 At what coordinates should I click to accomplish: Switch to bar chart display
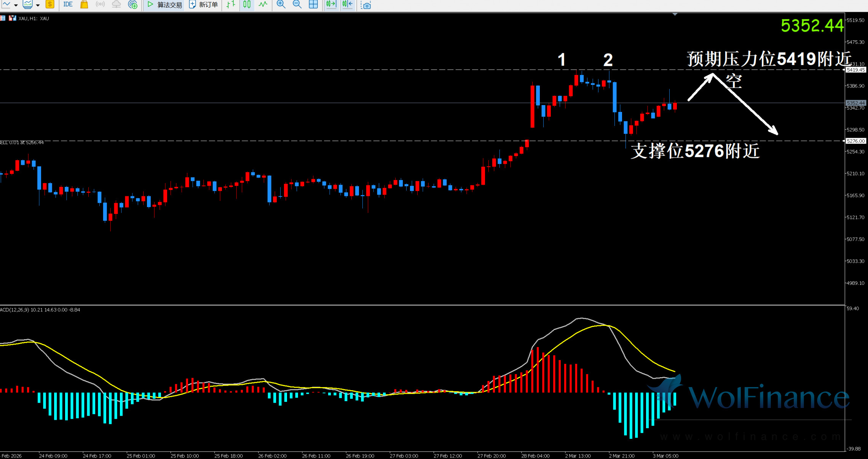tap(231, 5)
